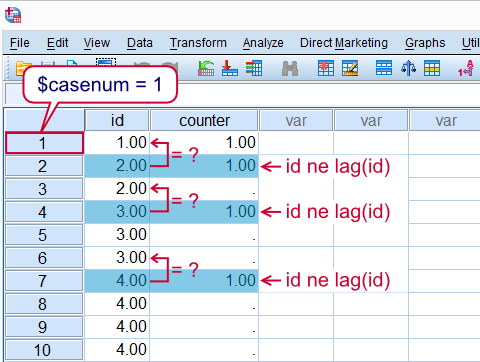Viewport: 480px width, 362px height.
Task: Open the Data menu
Action: click(140, 43)
